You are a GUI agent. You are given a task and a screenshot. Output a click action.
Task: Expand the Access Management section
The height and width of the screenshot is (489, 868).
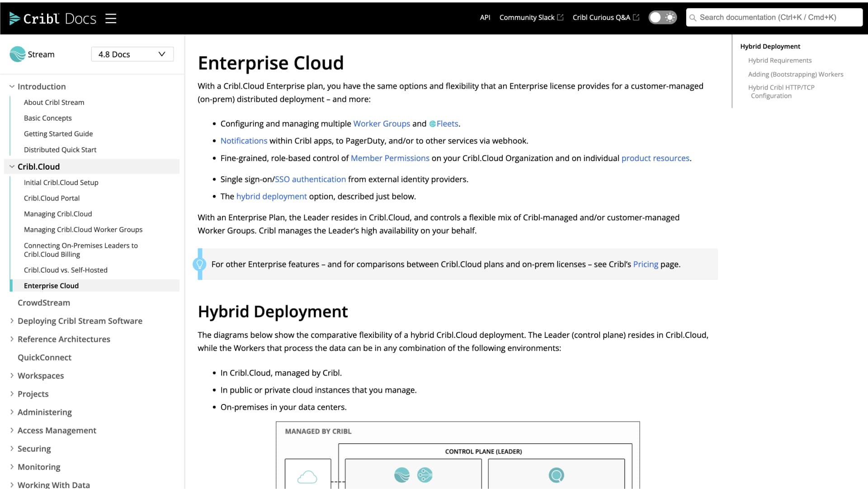12,430
